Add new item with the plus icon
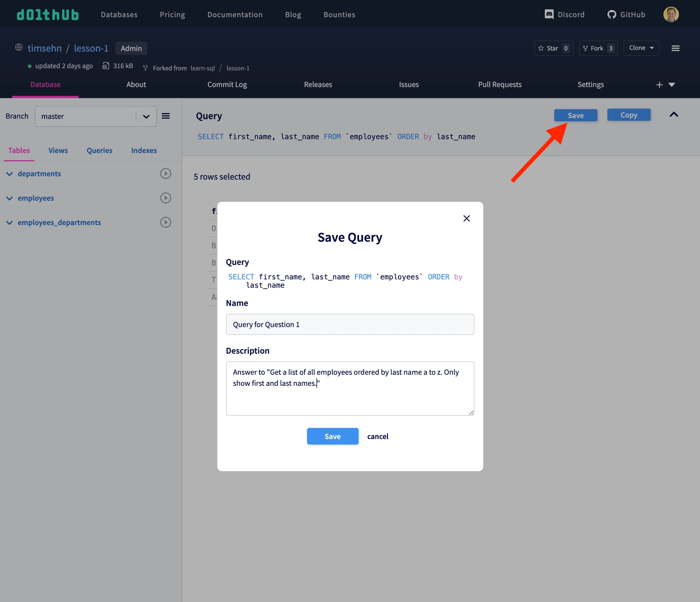The width and height of the screenshot is (700, 602). coord(659,85)
